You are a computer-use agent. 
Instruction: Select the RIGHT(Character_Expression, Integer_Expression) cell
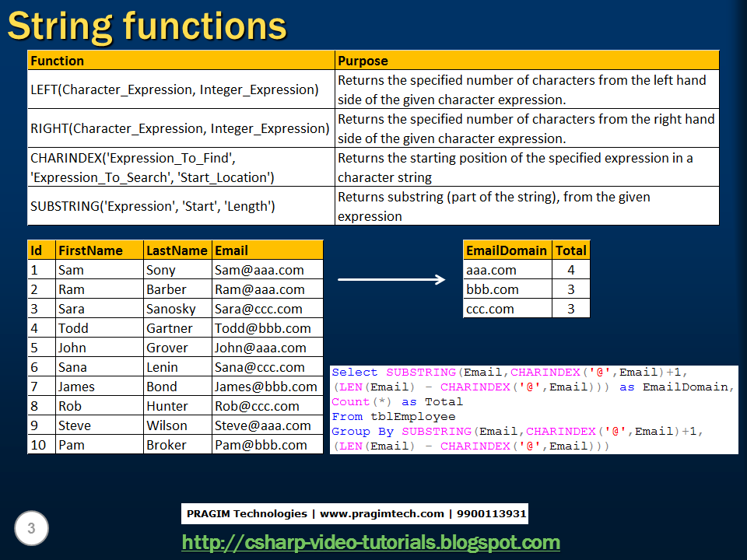coord(181,128)
